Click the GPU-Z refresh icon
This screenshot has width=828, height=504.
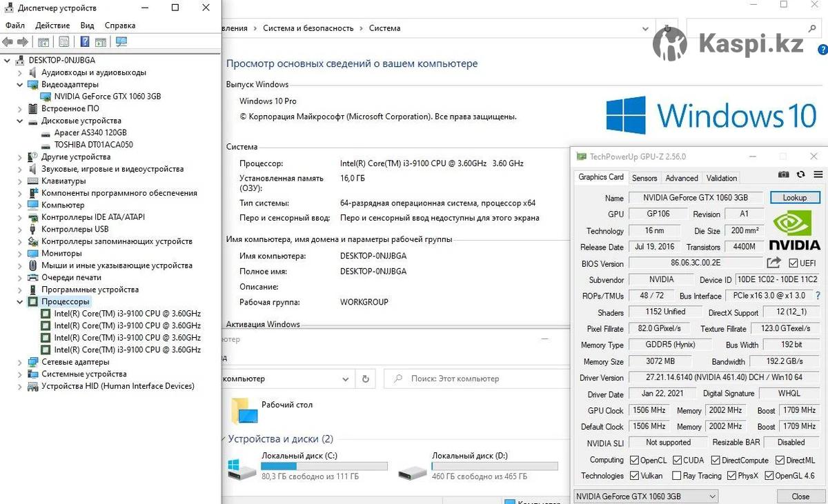800,175
